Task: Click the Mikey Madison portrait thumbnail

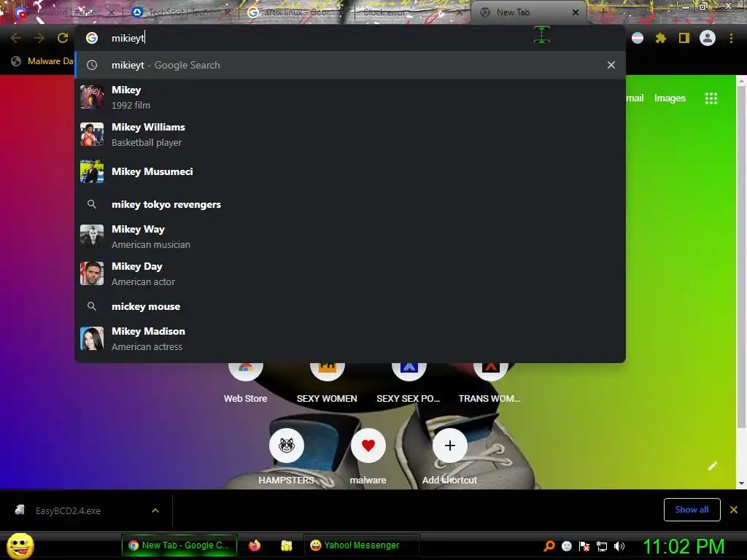Action: point(92,338)
